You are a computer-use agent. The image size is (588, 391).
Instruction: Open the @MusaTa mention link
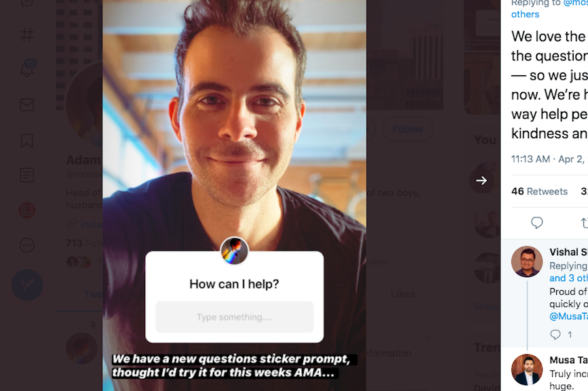[568, 316]
